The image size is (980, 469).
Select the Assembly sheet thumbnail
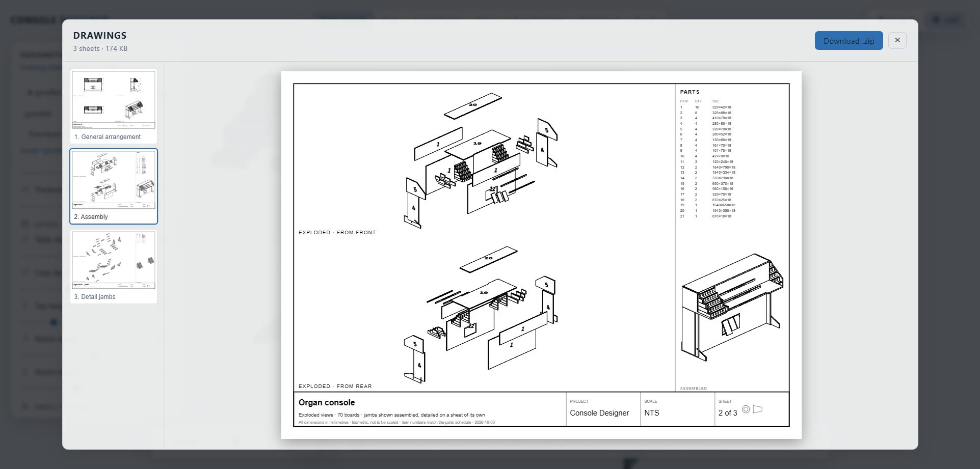coord(114,186)
